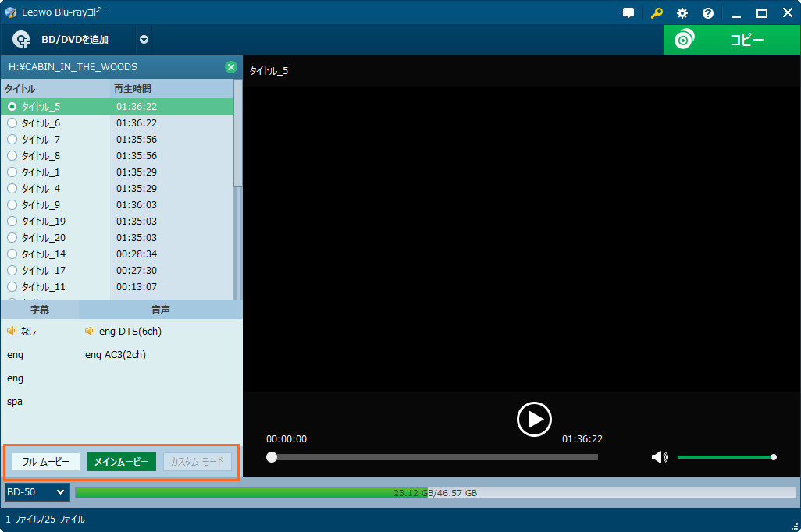Select the タイトル_9 radio button
This screenshot has height=532, width=801.
coord(12,204)
